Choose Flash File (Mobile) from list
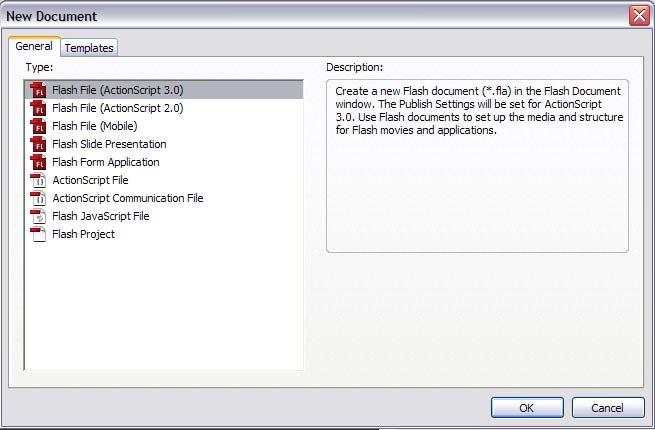655x430 pixels. click(95, 126)
